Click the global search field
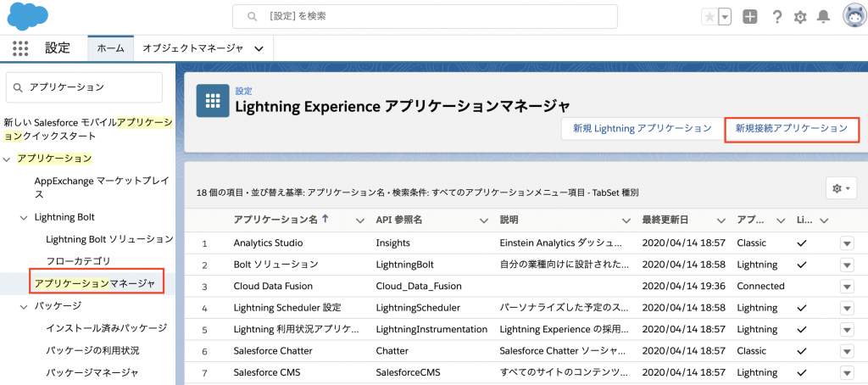The height and width of the screenshot is (385, 868). tap(424, 17)
